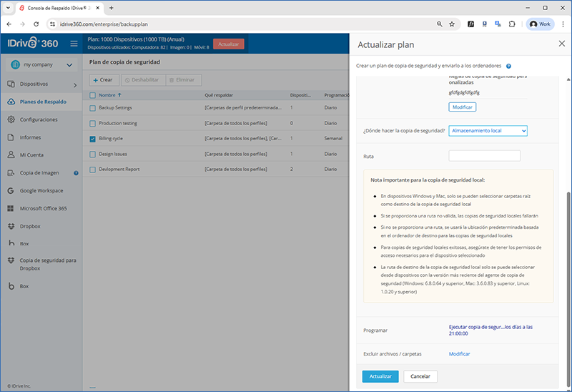
Task: Bookmark this page with the star icon
Action: pos(451,24)
